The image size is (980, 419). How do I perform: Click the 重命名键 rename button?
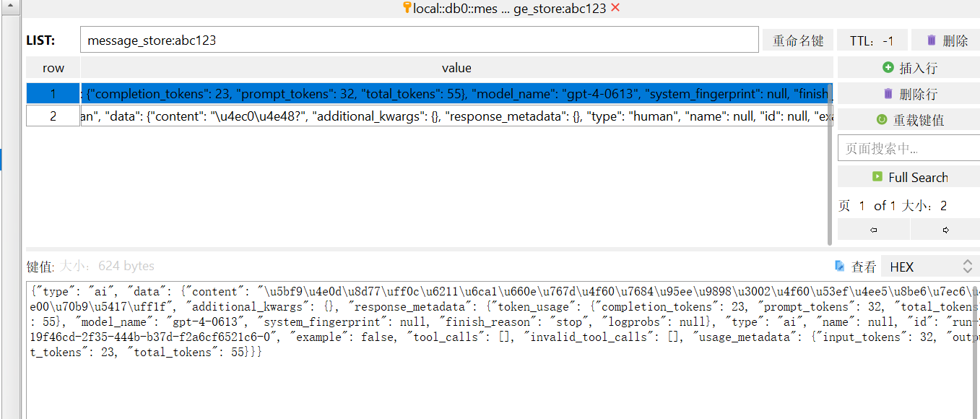pos(798,40)
